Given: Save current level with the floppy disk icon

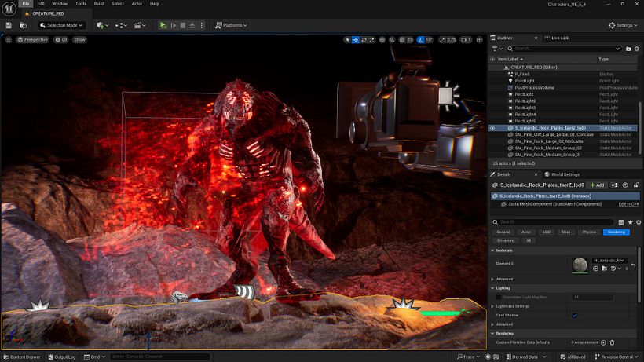Looking at the screenshot, I should click(x=9, y=25).
